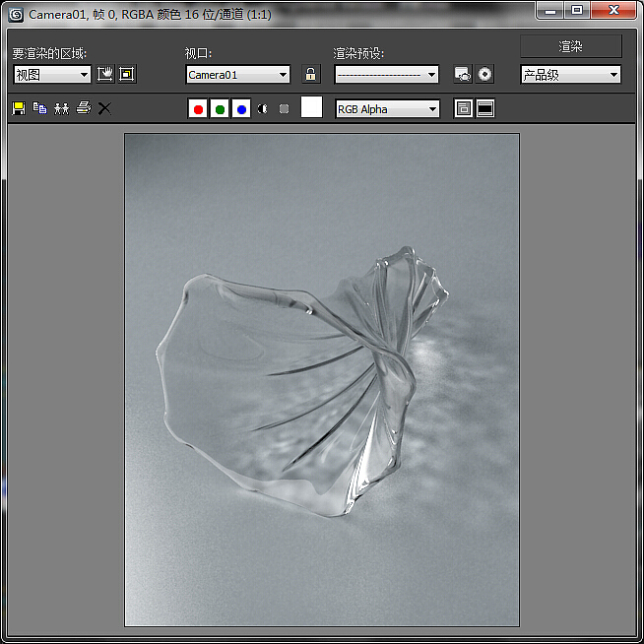Toggle the alpha channel display
644x644 pixels.
263,109
